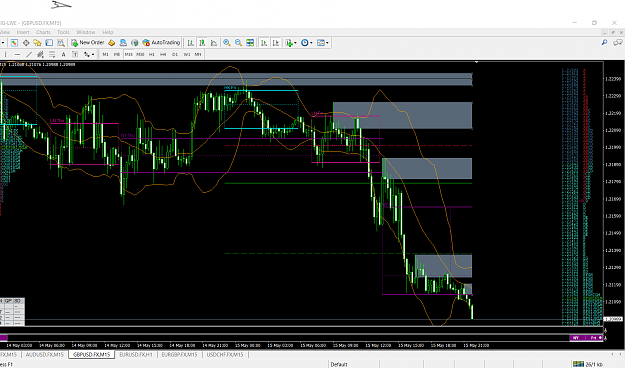Show the Terminal panel icon
The width and height of the screenshot is (625, 368).
[49, 43]
